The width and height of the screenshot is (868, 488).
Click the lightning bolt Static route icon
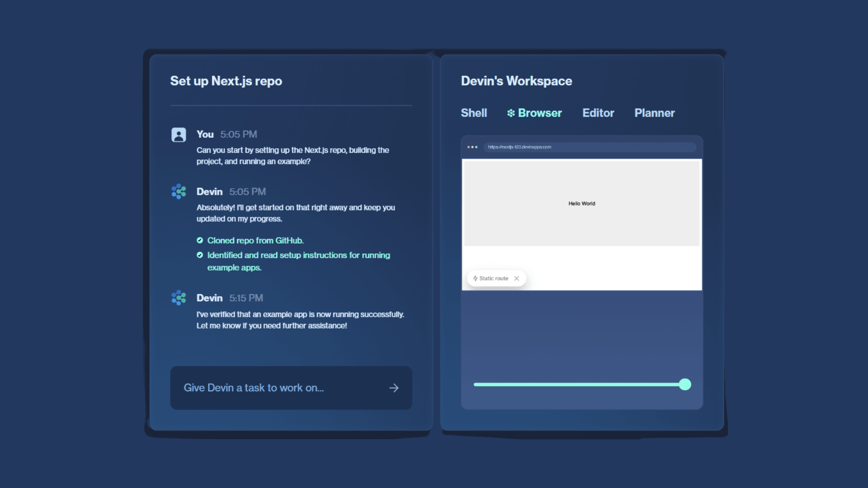coord(475,278)
